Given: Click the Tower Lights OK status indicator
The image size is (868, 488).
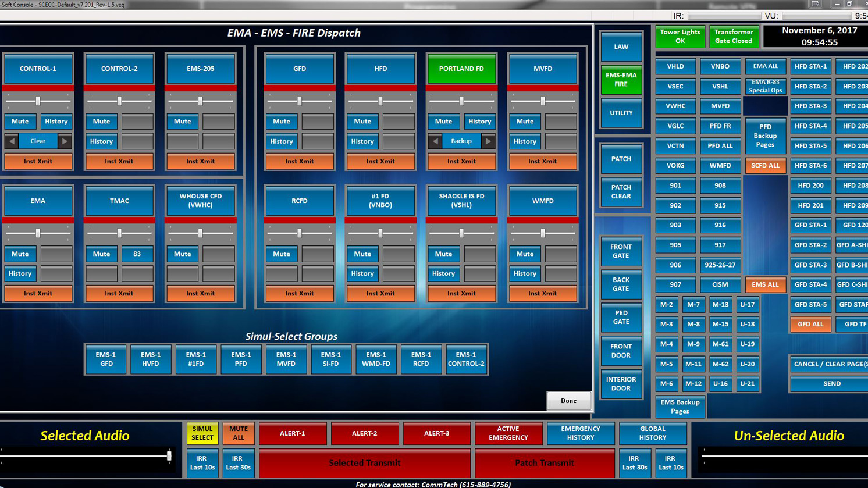Looking at the screenshot, I should [680, 35].
